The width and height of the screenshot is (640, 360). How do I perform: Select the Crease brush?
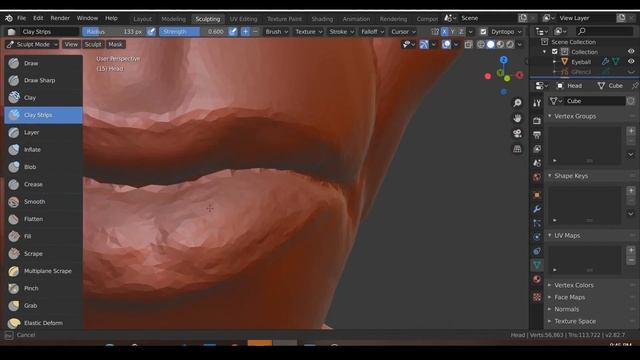pyautogui.click(x=43, y=184)
